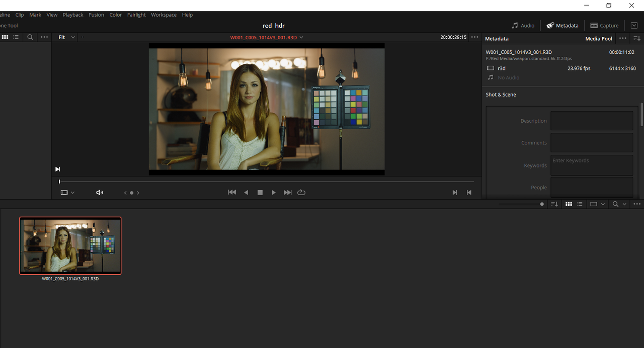Open the Fusion menu
644x348 pixels.
pyautogui.click(x=97, y=15)
